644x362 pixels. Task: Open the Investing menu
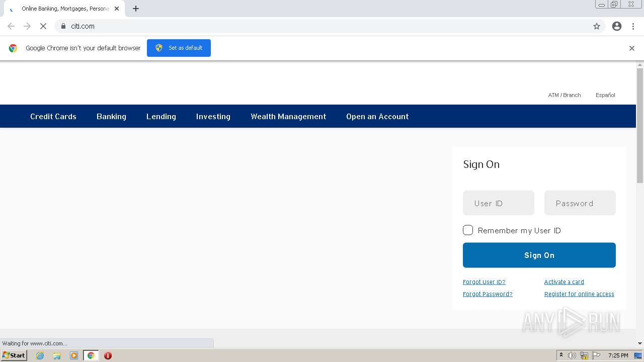[x=213, y=116]
